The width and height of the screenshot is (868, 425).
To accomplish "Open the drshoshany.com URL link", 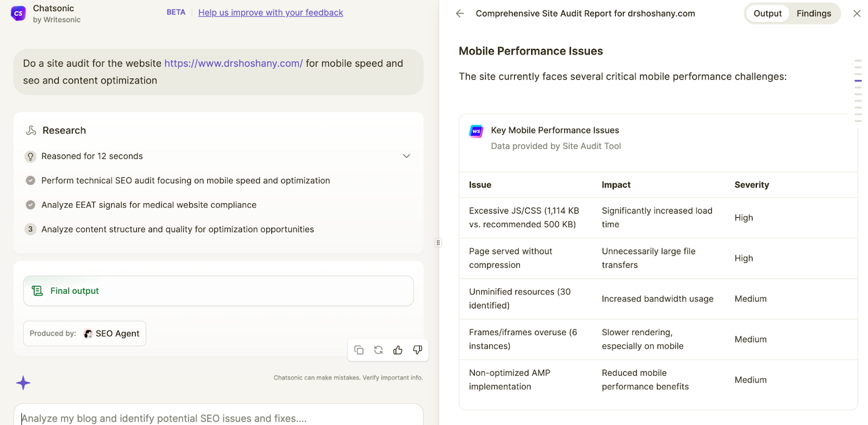I will (233, 63).
